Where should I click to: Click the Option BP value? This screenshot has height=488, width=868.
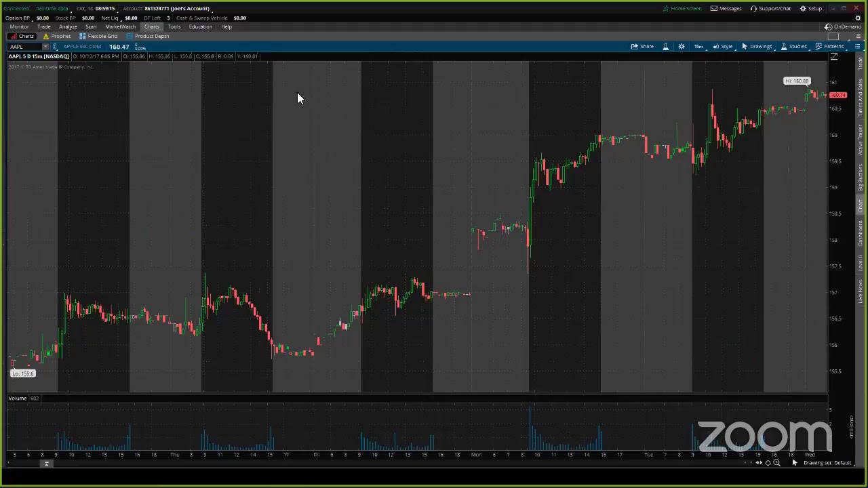(x=42, y=18)
